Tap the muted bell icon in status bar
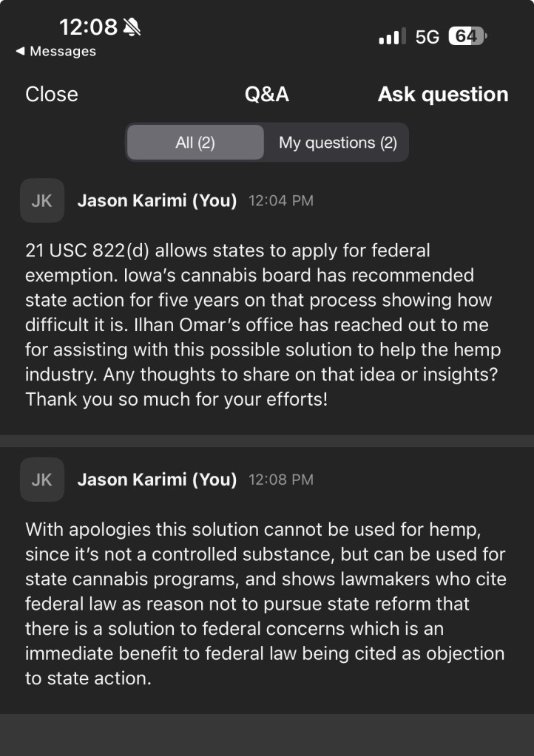Screen dimensions: 534x756 [133, 28]
